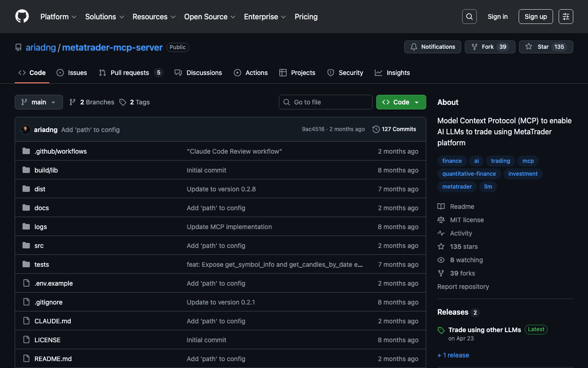Switch to the Issues tab
The width and height of the screenshot is (588, 368).
[x=72, y=73]
